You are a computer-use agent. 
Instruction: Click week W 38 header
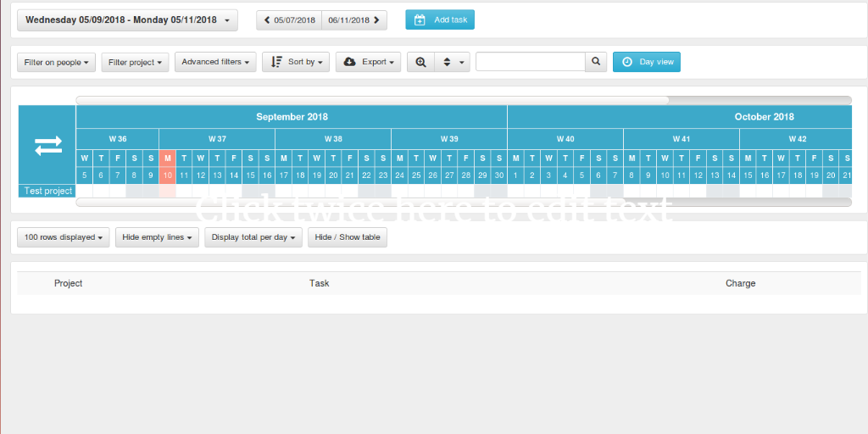(333, 139)
